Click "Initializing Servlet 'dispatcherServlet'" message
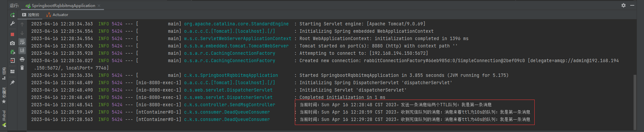 pos(353,90)
